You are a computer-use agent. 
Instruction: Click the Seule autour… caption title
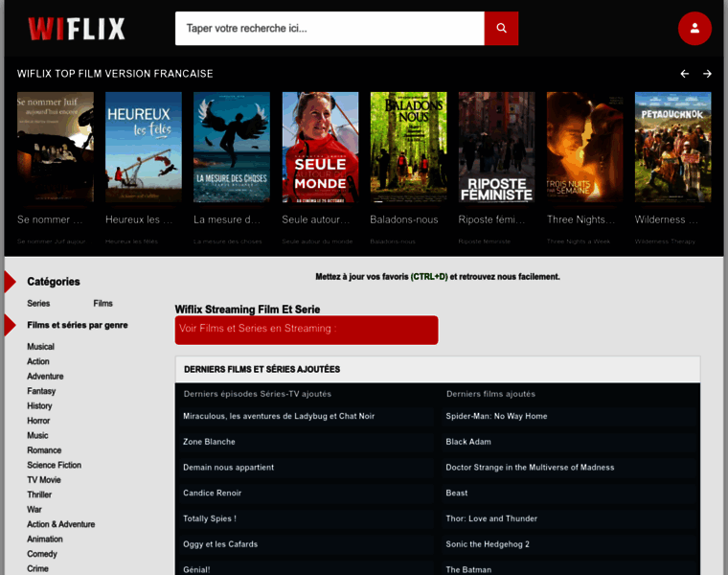[316, 219]
